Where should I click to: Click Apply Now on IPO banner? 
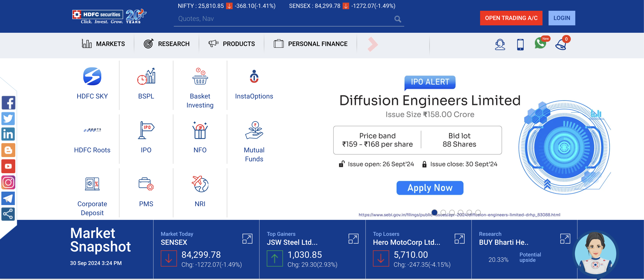(x=430, y=188)
